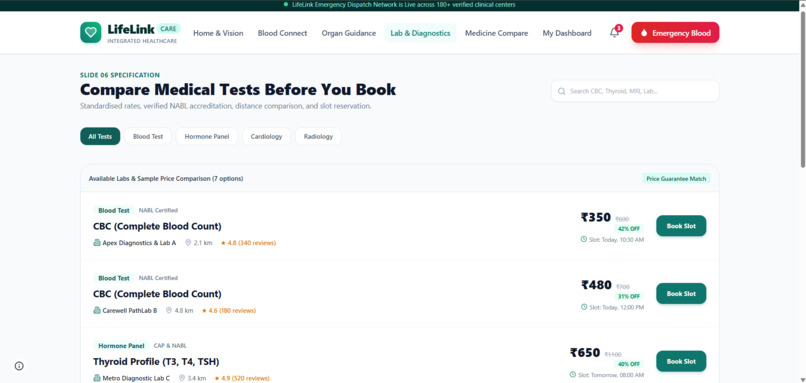Click the CBC title at Apex Diagnostics
The height and width of the screenshot is (383, 806).
tap(157, 226)
